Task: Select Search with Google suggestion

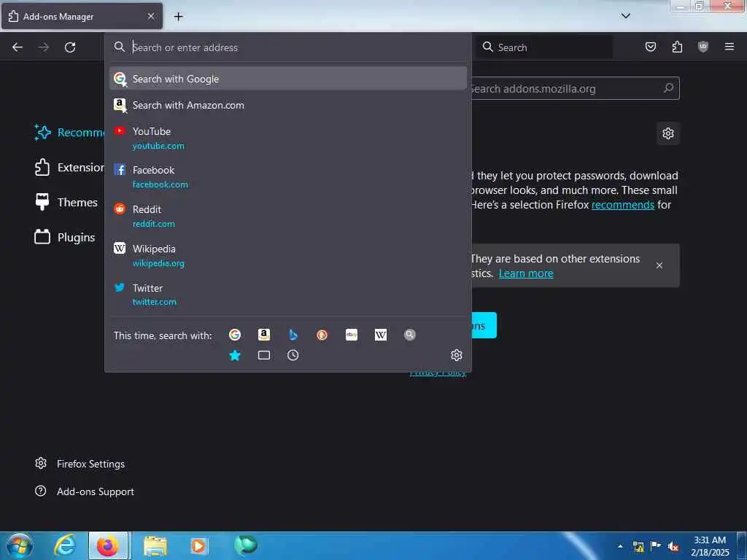Action: pyautogui.click(x=287, y=79)
